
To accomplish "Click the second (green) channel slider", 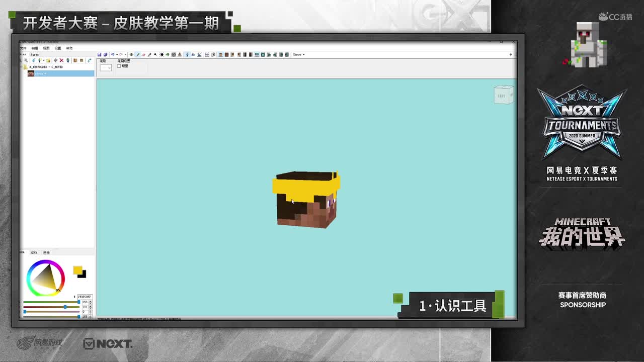I will click(x=51, y=307).
